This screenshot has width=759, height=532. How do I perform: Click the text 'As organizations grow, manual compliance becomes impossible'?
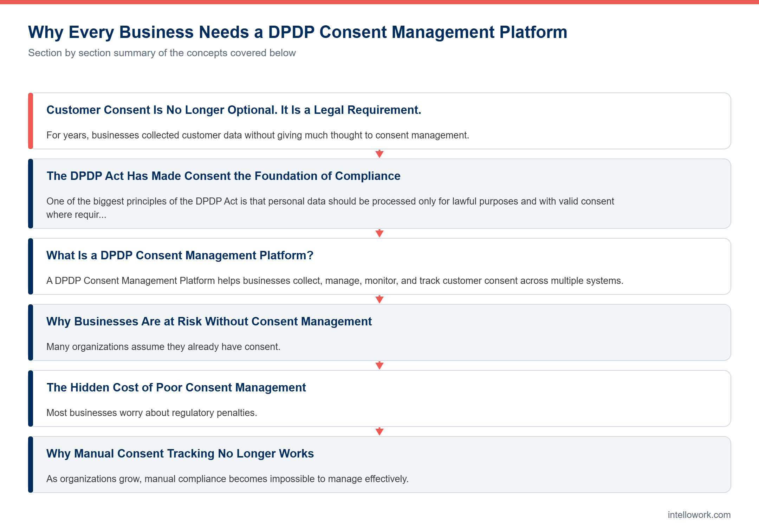pos(181,479)
